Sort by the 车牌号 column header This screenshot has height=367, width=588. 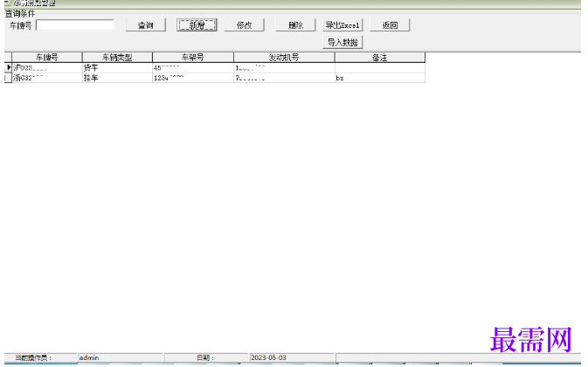(47, 58)
